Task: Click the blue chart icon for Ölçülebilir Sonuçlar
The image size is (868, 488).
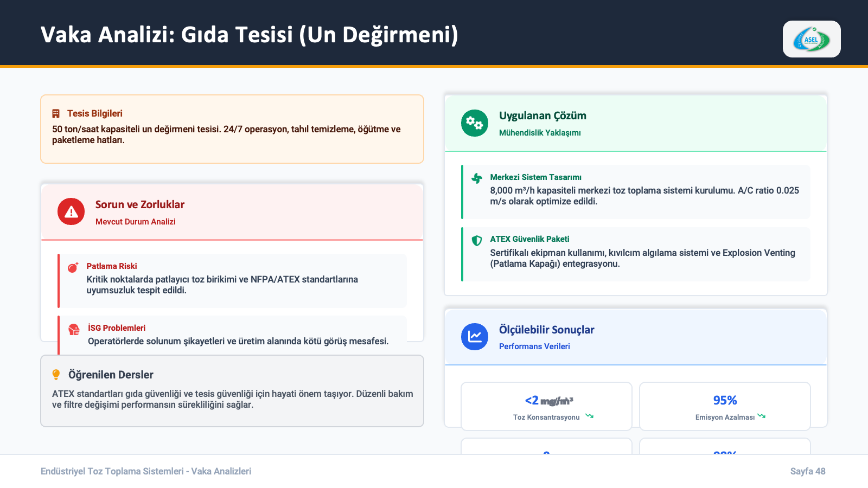Action: [475, 337]
